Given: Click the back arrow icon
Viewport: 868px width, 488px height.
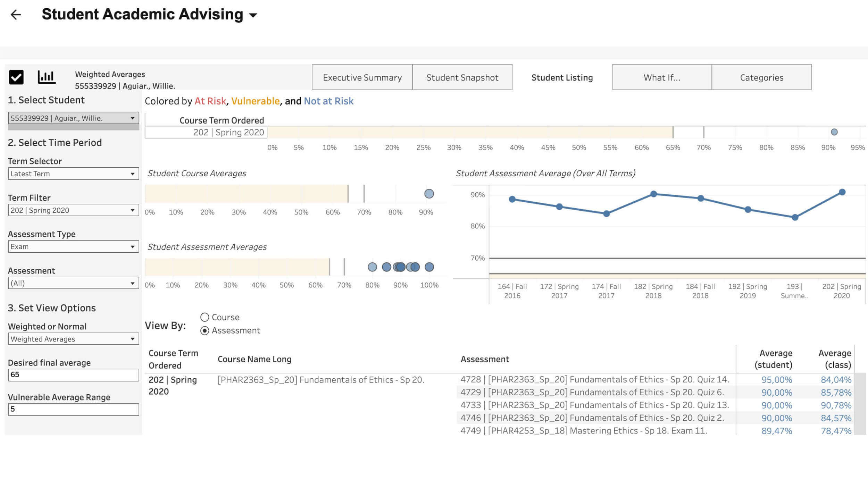Looking at the screenshot, I should pyautogui.click(x=16, y=15).
